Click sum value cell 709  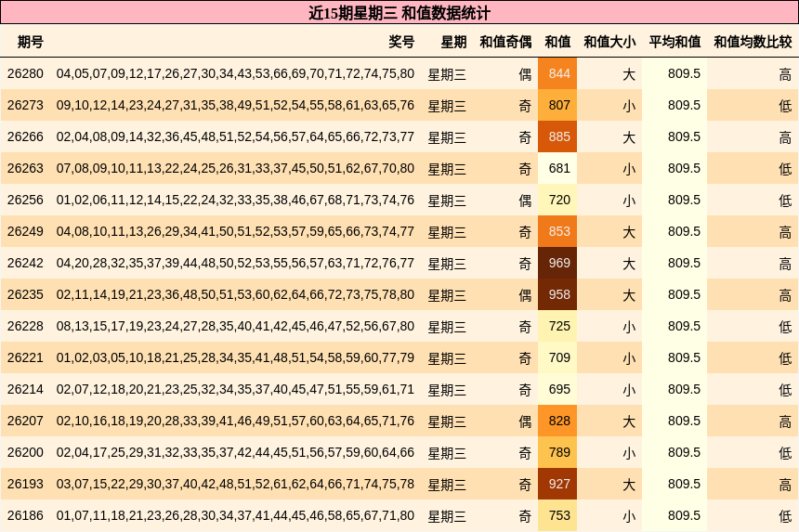coord(557,357)
